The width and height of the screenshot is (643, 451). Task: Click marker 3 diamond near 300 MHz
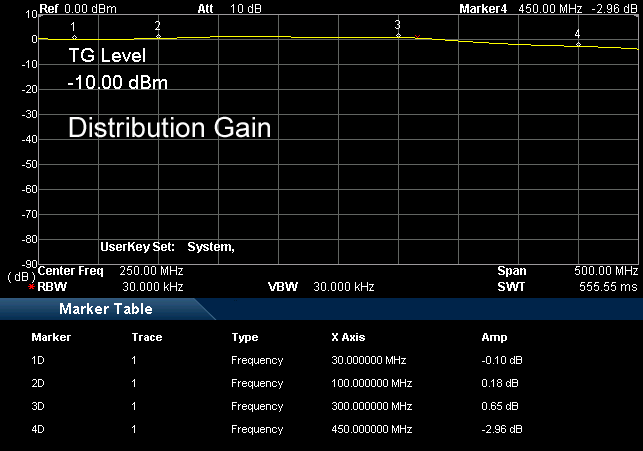tap(398, 35)
